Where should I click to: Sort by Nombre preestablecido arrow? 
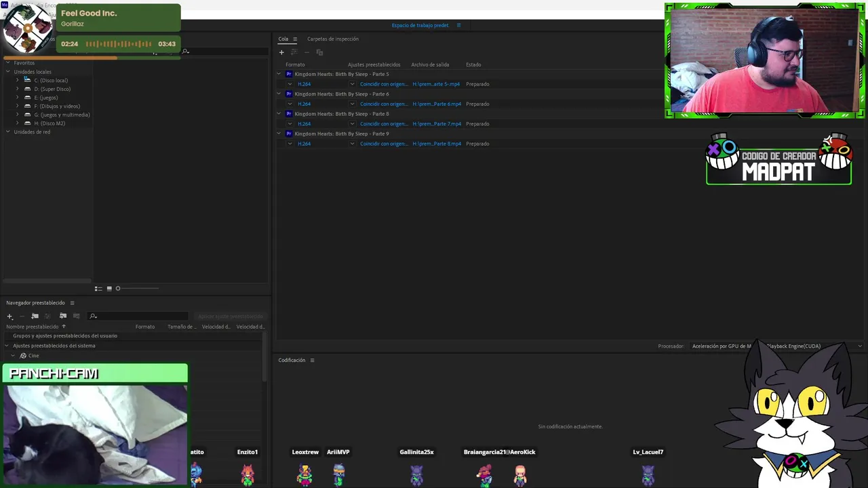[x=64, y=327]
